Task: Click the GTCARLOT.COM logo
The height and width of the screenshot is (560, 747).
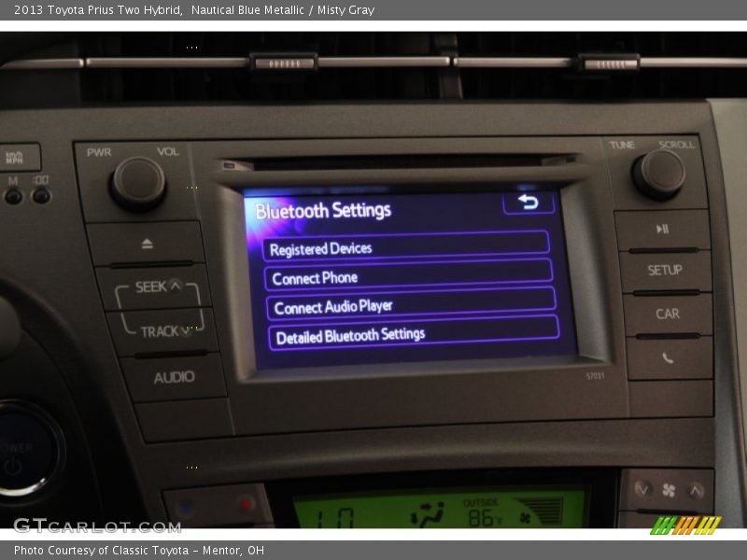Action: [x=97, y=525]
